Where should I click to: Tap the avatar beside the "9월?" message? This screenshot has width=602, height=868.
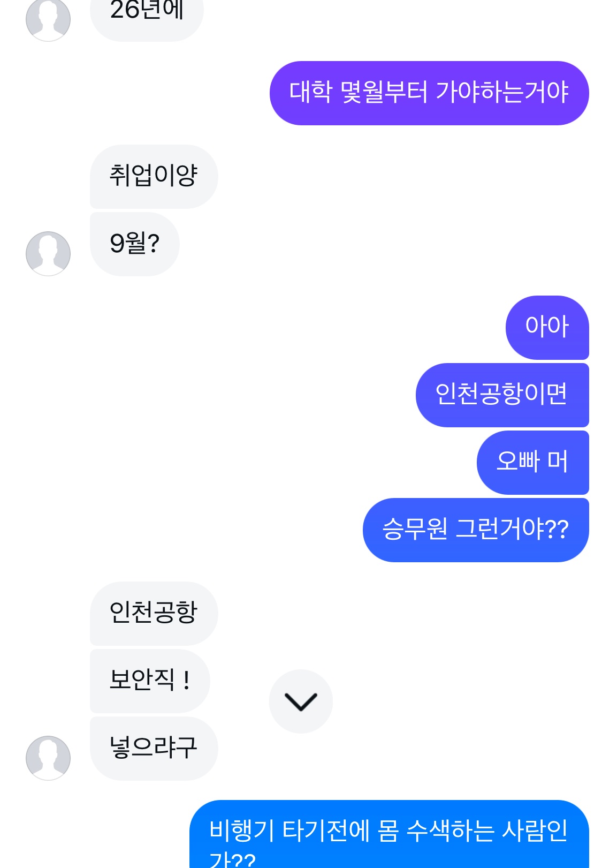(x=48, y=254)
